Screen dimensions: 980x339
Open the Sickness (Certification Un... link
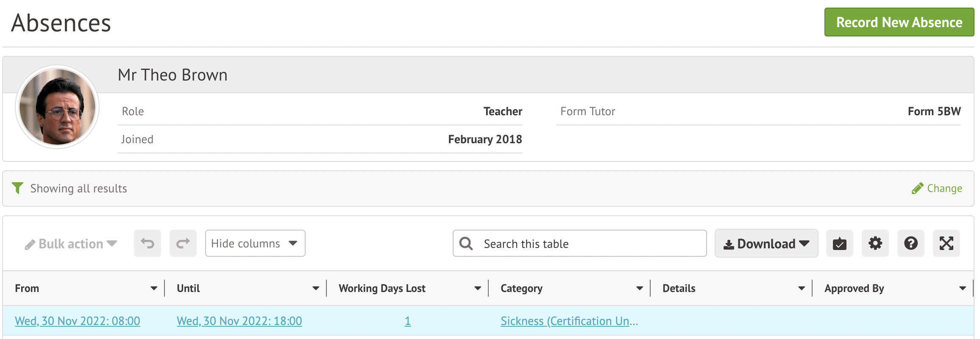pos(569,321)
